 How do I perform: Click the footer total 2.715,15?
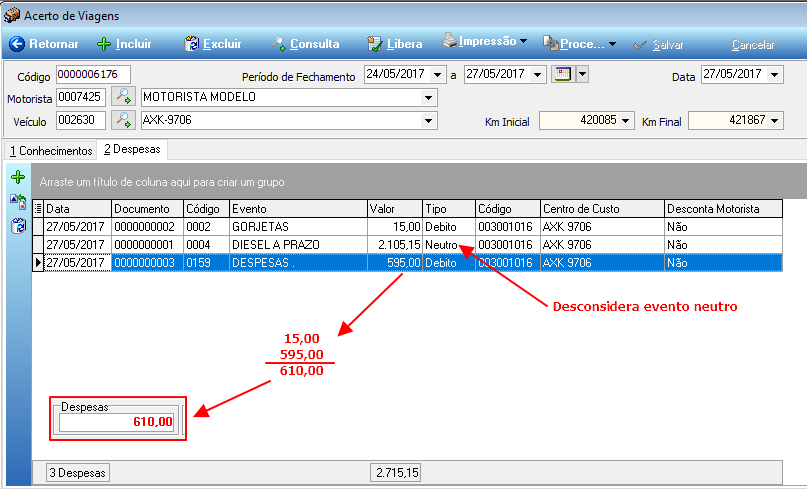395,473
